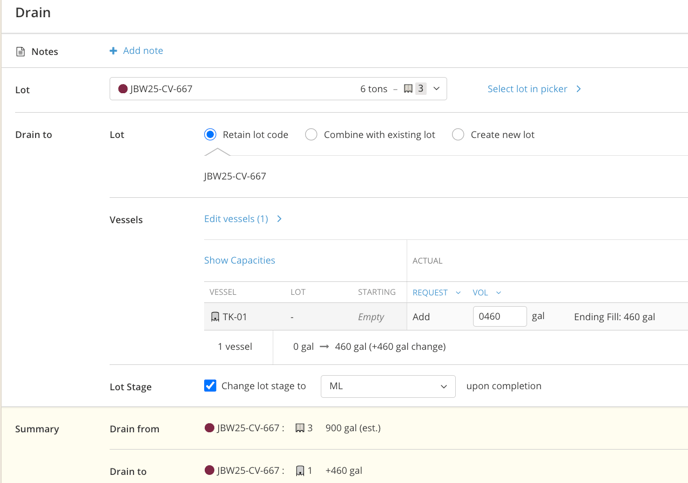688x483 pixels.
Task: Open the Add note link
Action: click(143, 51)
